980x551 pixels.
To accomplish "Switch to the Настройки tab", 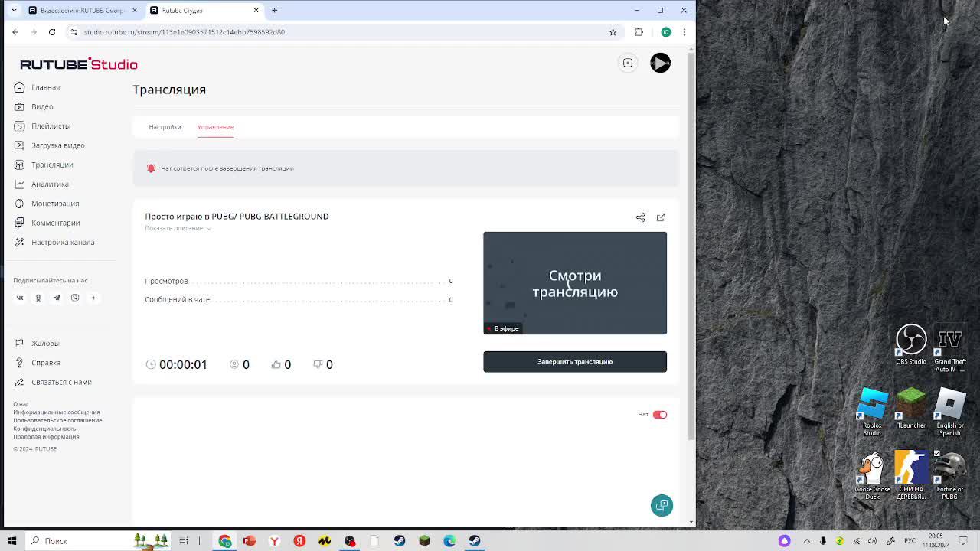I will coord(165,127).
